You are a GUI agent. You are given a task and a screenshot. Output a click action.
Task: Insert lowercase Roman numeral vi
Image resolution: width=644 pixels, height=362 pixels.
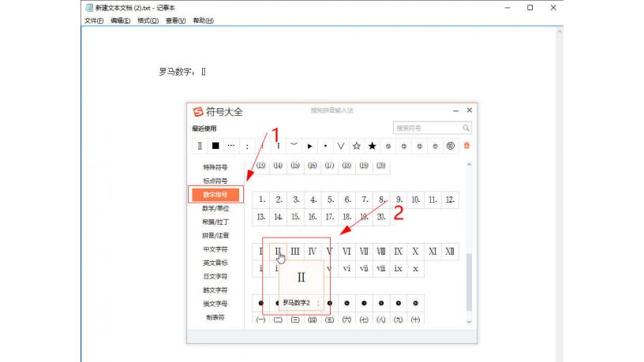(x=346, y=268)
